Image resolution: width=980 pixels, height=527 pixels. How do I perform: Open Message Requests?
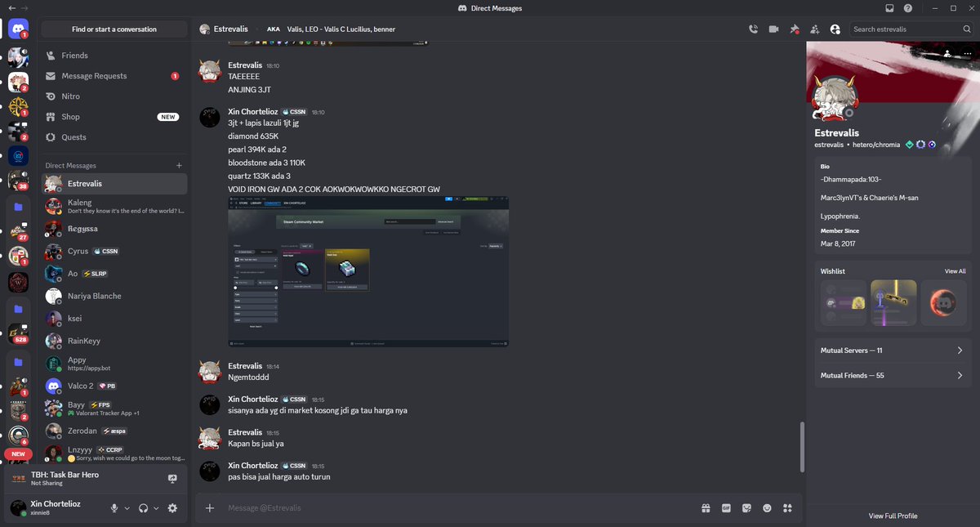click(x=114, y=76)
